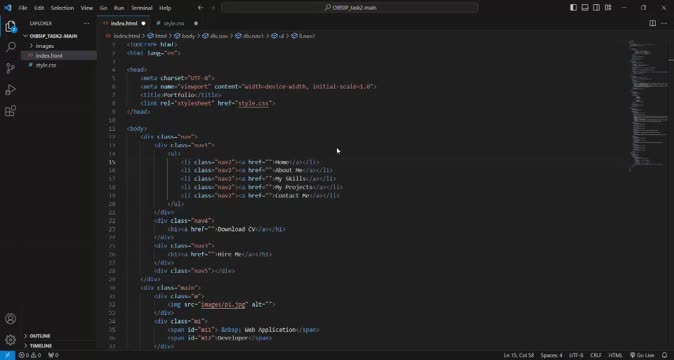The image size is (674, 360).
Task: Click the notifications bell in status bar
Action: pos(665,355)
